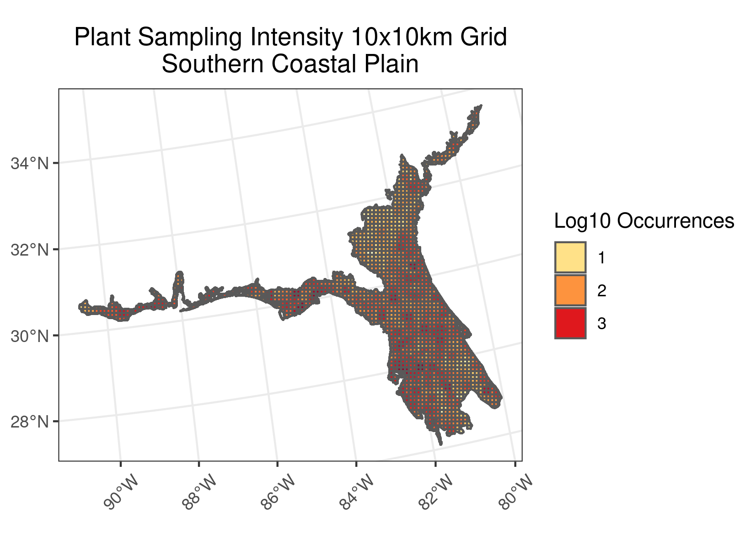
Task: Click the Log10 Occurrences legend title
Action: pos(643,221)
